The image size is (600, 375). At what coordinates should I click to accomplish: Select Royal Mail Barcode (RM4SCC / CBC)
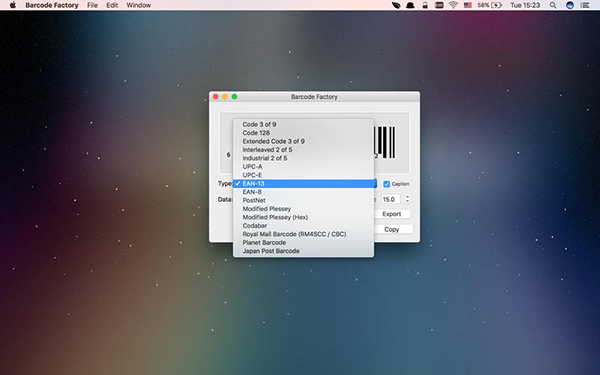tap(303, 234)
